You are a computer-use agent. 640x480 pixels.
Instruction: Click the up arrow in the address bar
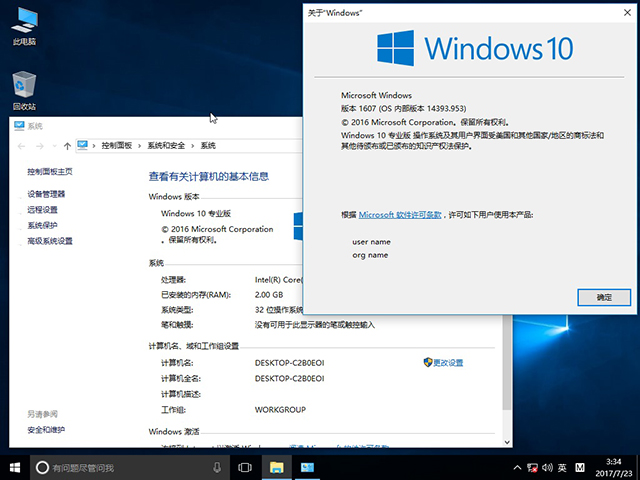click(x=66, y=146)
